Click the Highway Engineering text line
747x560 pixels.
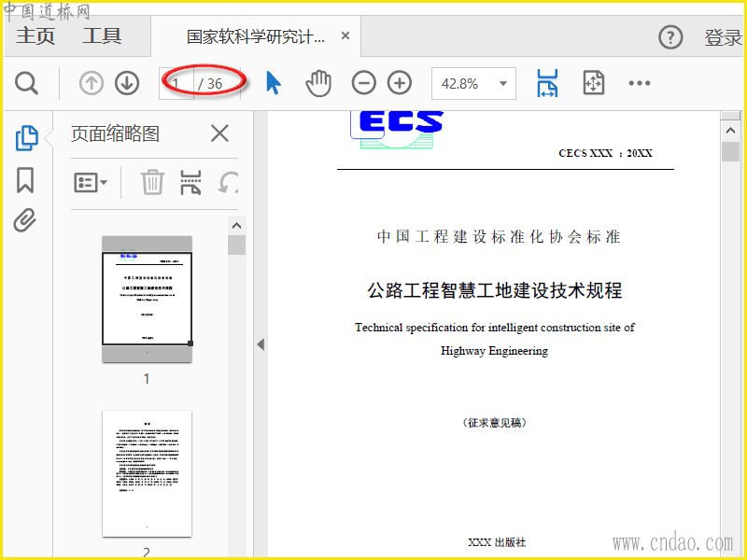tap(495, 351)
